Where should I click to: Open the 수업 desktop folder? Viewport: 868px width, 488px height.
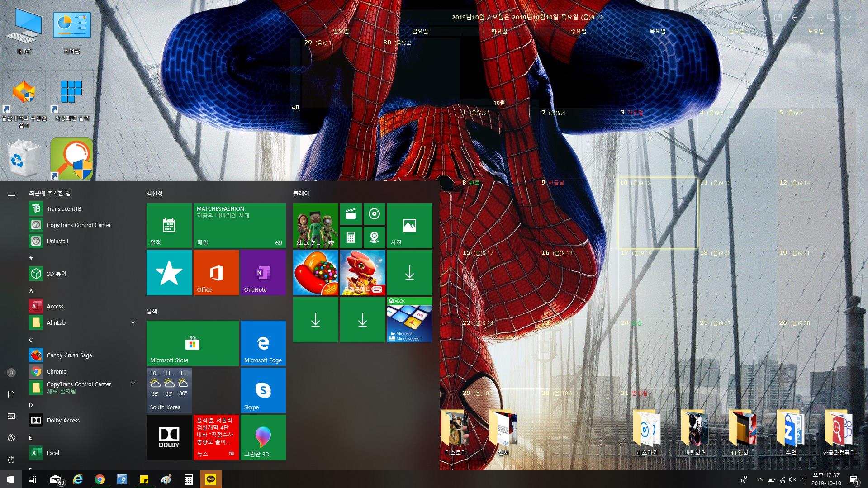(x=790, y=433)
